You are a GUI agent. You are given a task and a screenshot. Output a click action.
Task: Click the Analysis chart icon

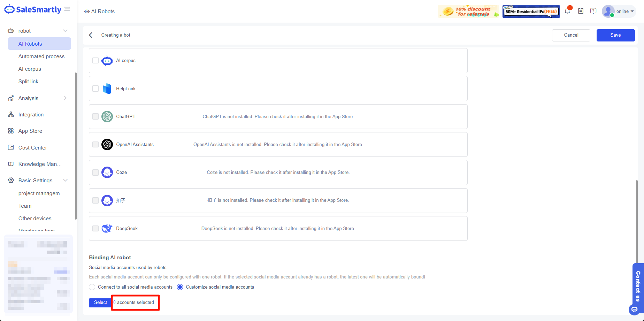pyautogui.click(x=11, y=98)
